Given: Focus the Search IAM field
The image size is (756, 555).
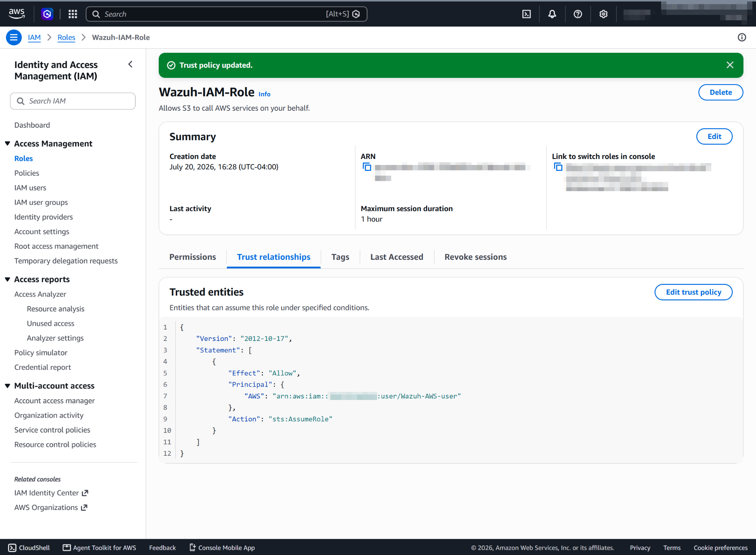Looking at the screenshot, I should click(x=73, y=101).
